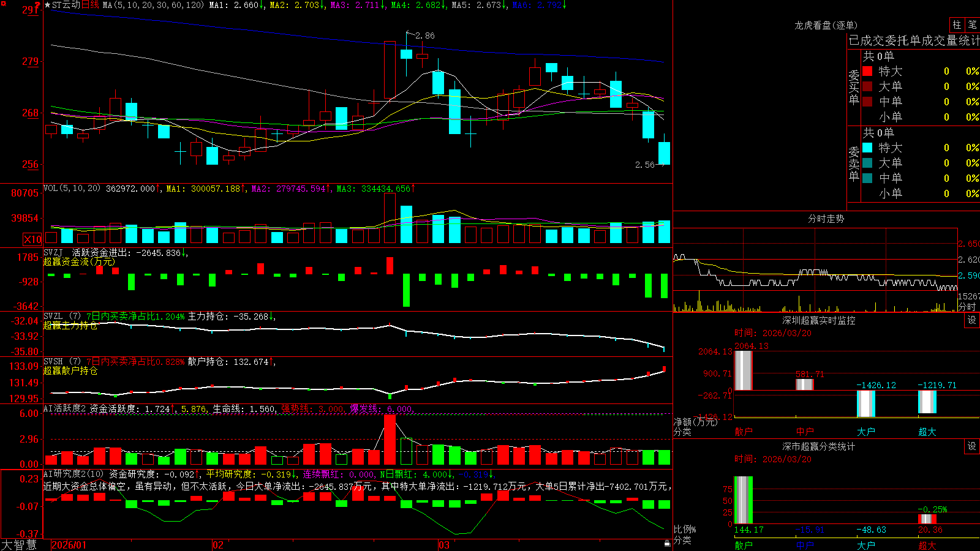The height and width of the screenshot is (551, 980).
Task: Click MA3: 2.711 value in the header
Action: [x=356, y=5]
